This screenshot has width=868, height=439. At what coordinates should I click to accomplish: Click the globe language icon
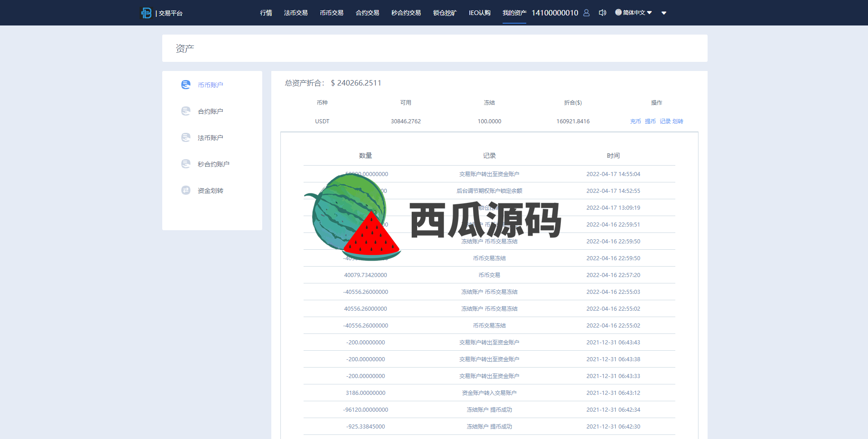pos(618,12)
